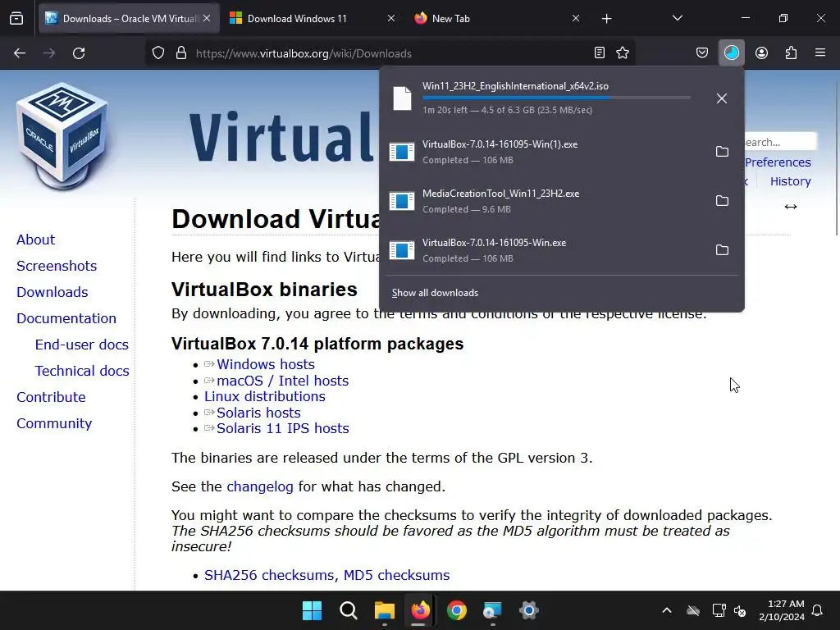The height and width of the screenshot is (630, 840).
Task: Open End-user docs link
Action: (x=81, y=345)
